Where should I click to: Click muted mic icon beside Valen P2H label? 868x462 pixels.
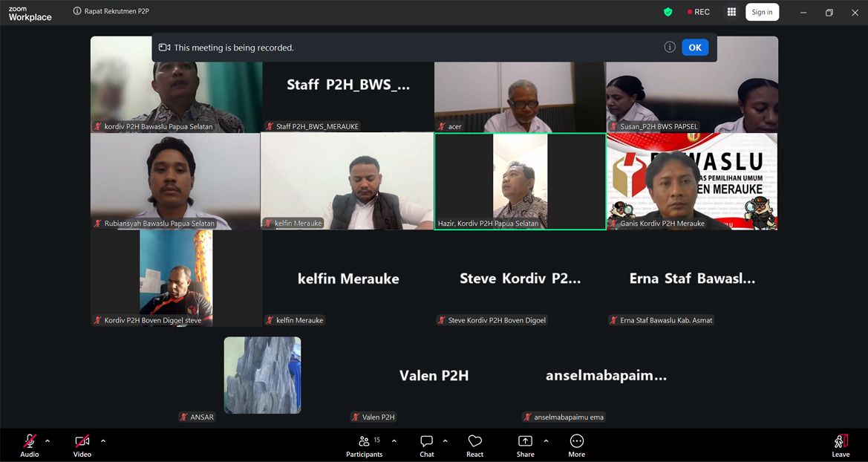[356, 417]
